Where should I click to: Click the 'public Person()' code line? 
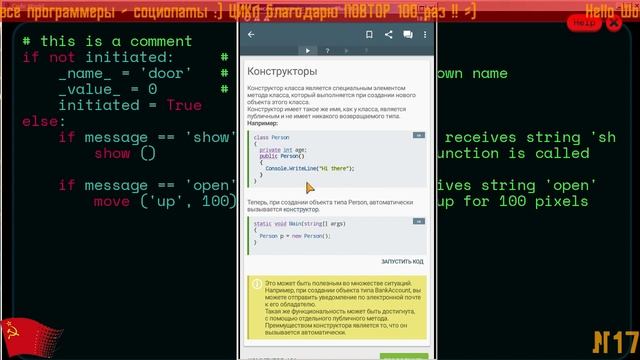point(282,156)
